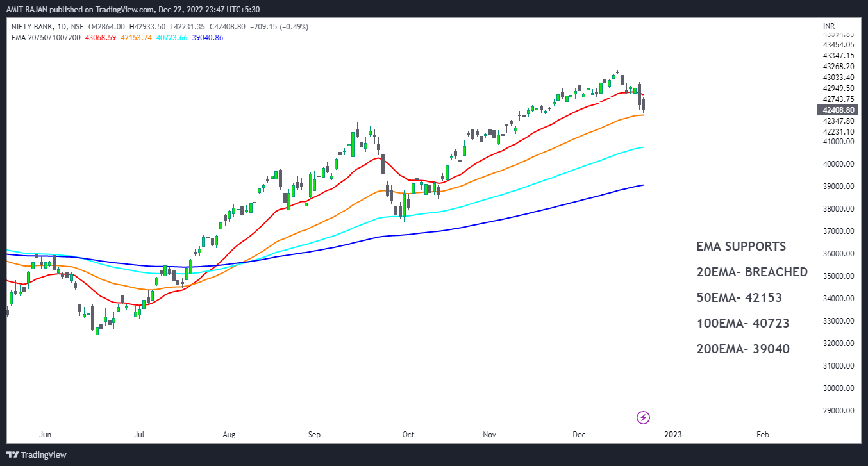Click the blue EMA value 39040.86
This screenshot has height=466, width=868.
point(208,38)
